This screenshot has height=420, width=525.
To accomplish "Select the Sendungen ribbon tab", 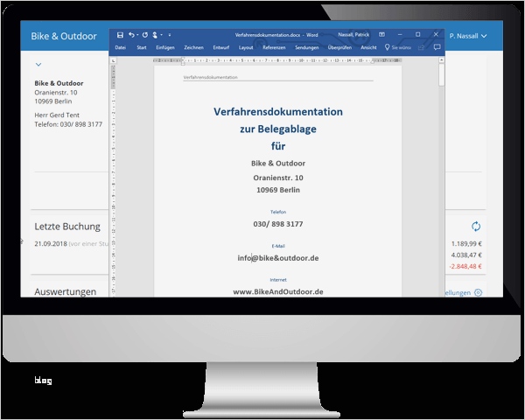I will [307, 47].
